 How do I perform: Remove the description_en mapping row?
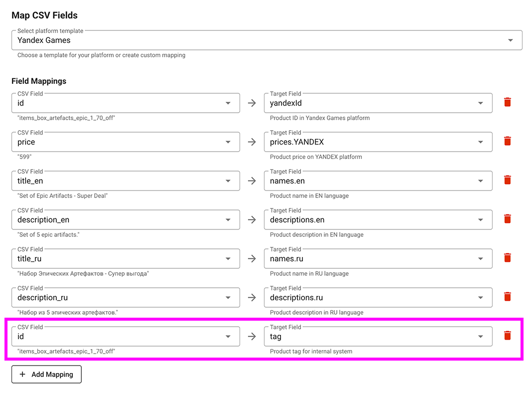pyautogui.click(x=508, y=219)
